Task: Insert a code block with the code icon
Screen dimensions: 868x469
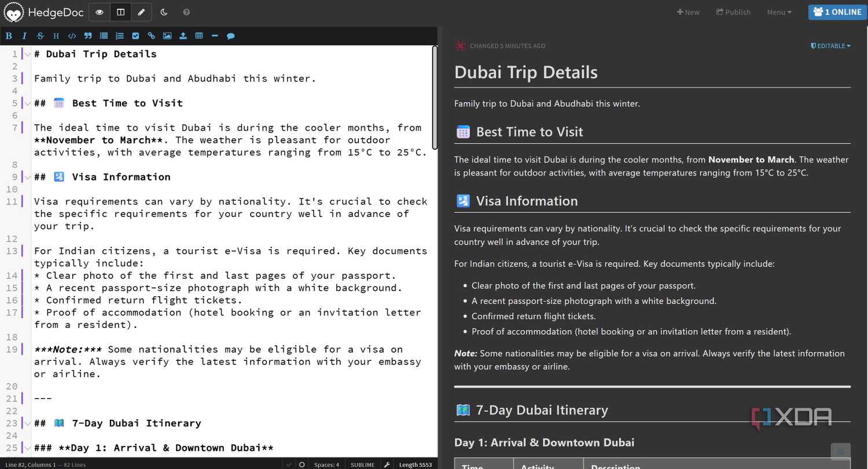Action: point(72,36)
